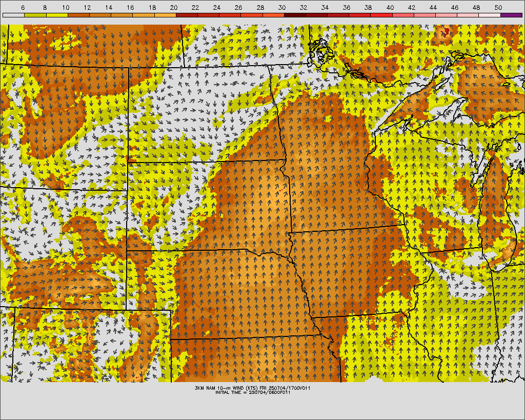Click the palest swatch between 48 and 50
The height and width of the screenshot is (420, 525).
(490, 15)
